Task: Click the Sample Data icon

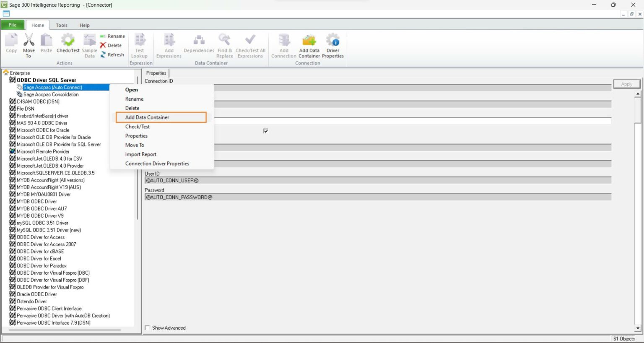Action: [x=89, y=44]
